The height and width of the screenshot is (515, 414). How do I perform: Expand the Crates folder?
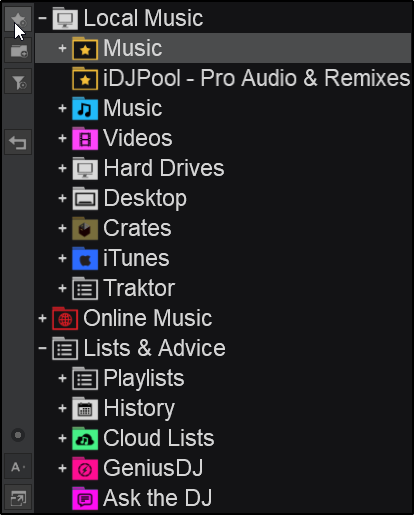coord(62,228)
